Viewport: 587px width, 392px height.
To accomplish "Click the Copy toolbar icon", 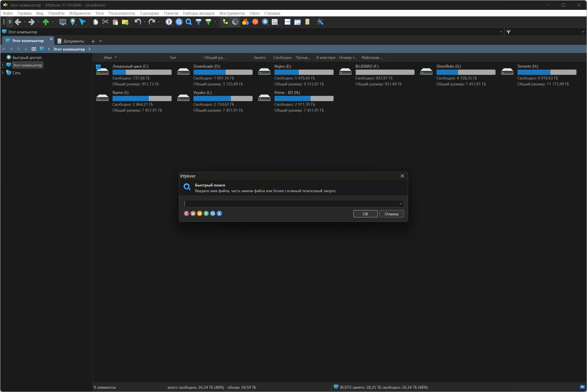I will point(95,22).
